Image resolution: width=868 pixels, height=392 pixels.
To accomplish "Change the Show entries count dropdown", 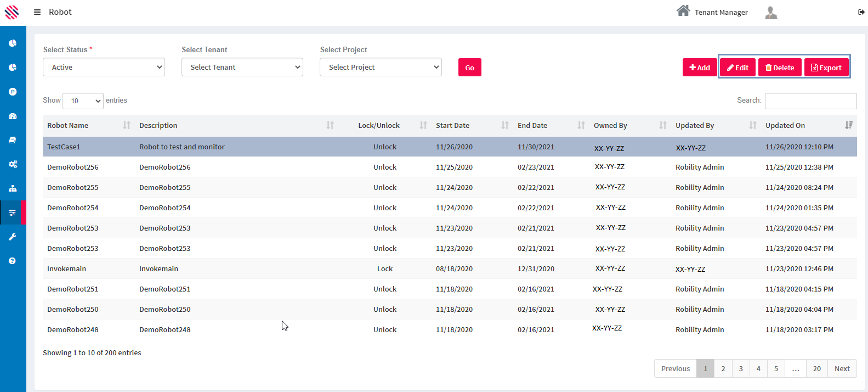I will coord(83,100).
